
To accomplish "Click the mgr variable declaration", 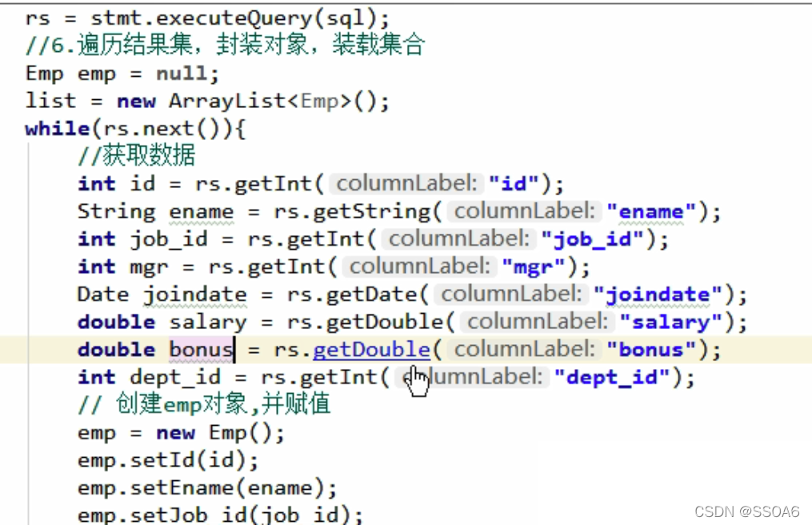I will [x=149, y=267].
